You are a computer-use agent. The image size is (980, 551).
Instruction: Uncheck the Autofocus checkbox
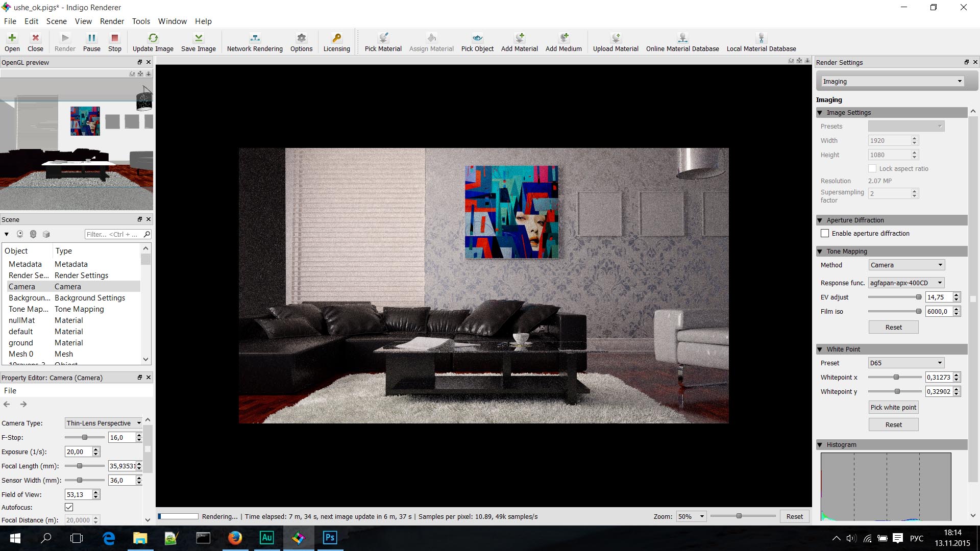click(x=69, y=507)
